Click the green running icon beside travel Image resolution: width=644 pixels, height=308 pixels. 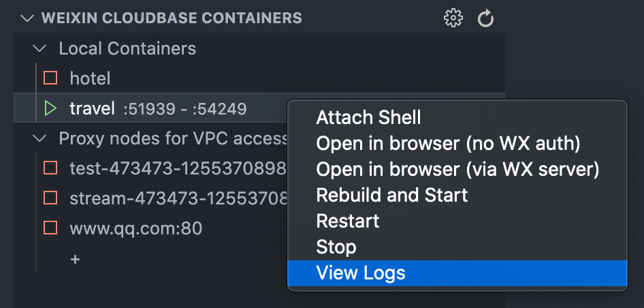coord(50,108)
